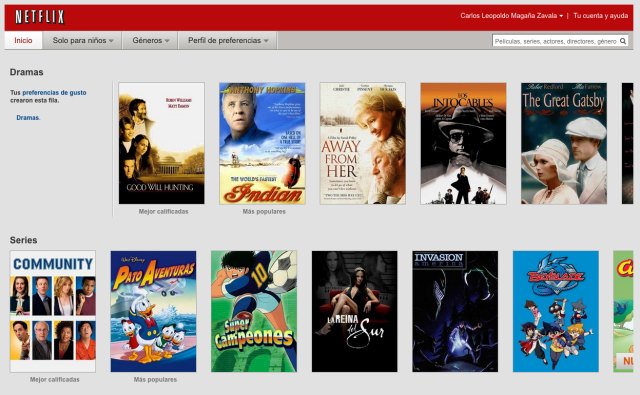640x395 pixels.
Task: Open Tu cuenta y ayuda link
Action: point(600,16)
